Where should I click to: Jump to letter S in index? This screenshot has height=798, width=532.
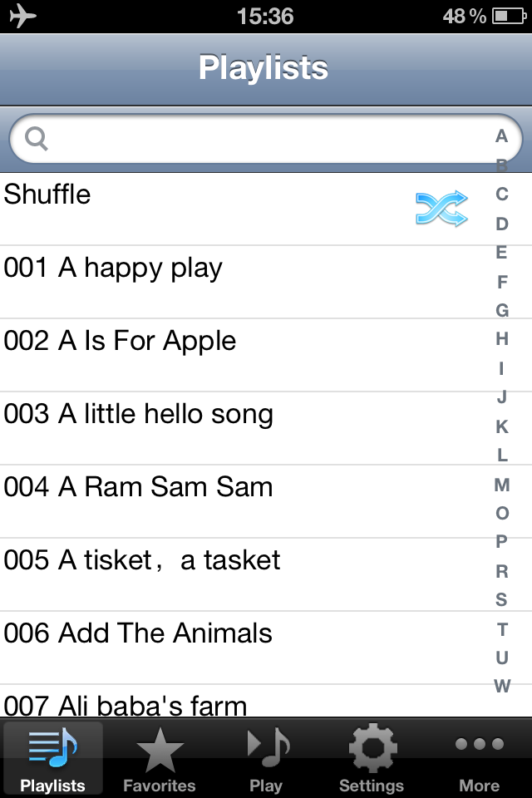click(x=502, y=600)
